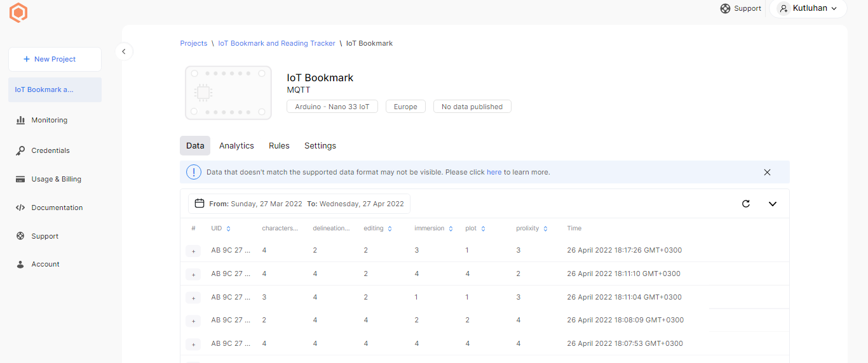The height and width of the screenshot is (363, 868).
Task: Open the Settings tab
Action: point(320,145)
